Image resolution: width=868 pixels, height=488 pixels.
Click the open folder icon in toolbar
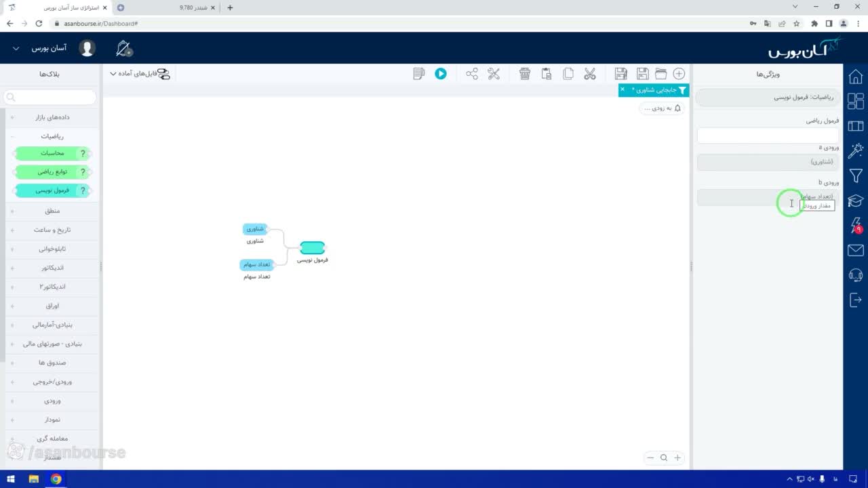tap(660, 74)
